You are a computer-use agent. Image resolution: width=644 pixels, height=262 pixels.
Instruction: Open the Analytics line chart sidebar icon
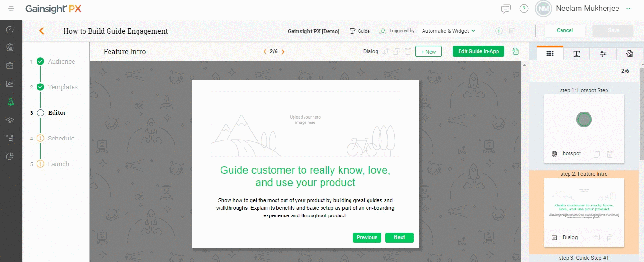(10, 84)
